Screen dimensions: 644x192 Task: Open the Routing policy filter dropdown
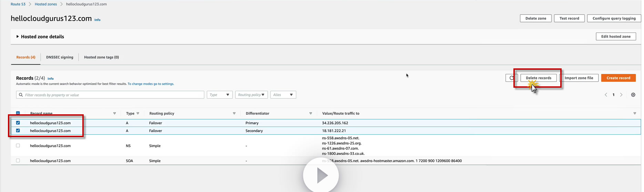click(252, 95)
